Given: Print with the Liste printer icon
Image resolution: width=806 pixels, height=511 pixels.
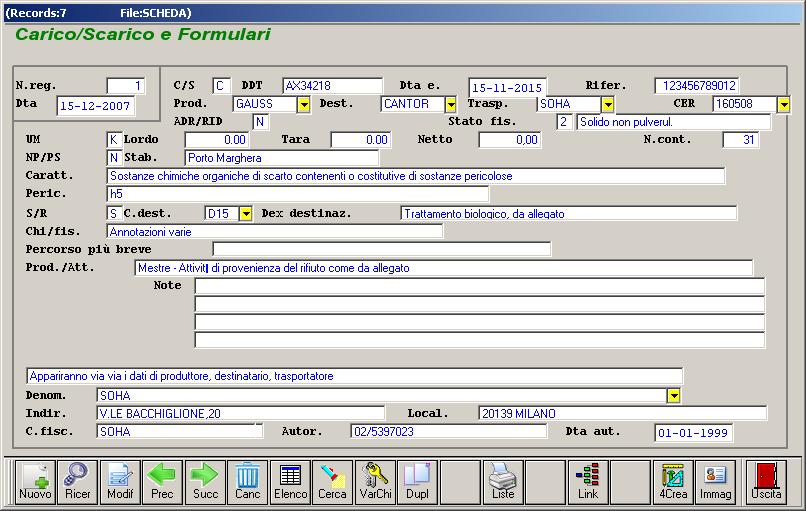Looking at the screenshot, I should point(503,482).
